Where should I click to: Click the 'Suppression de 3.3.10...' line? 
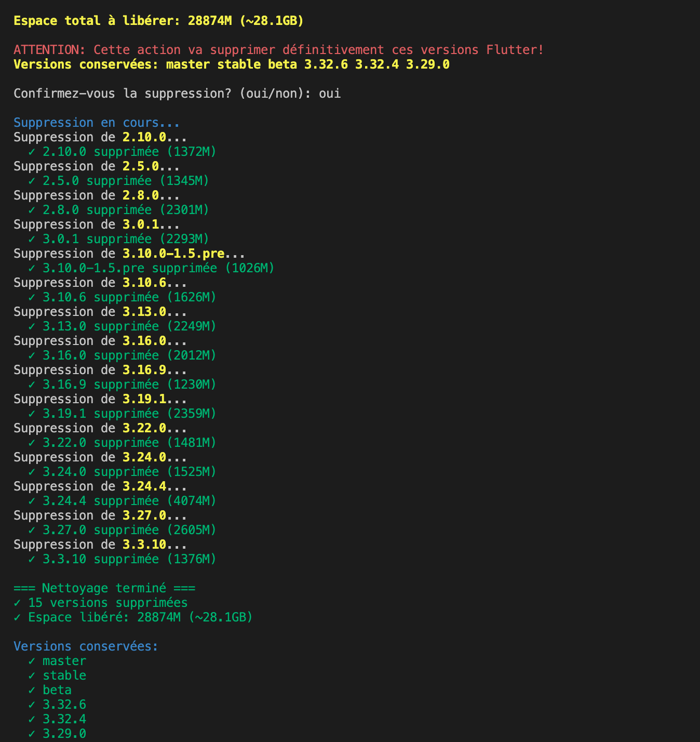coord(100,545)
